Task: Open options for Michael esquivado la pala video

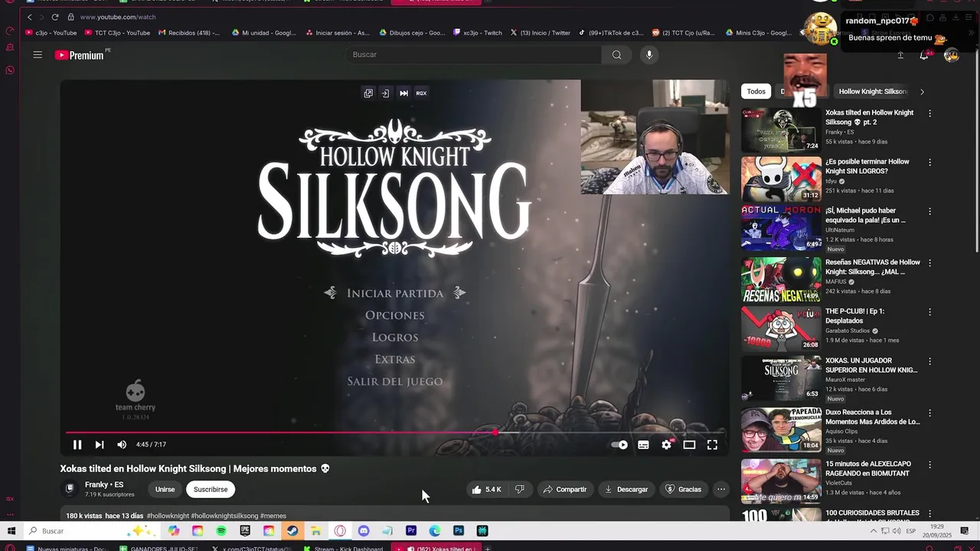Action: coord(930,211)
